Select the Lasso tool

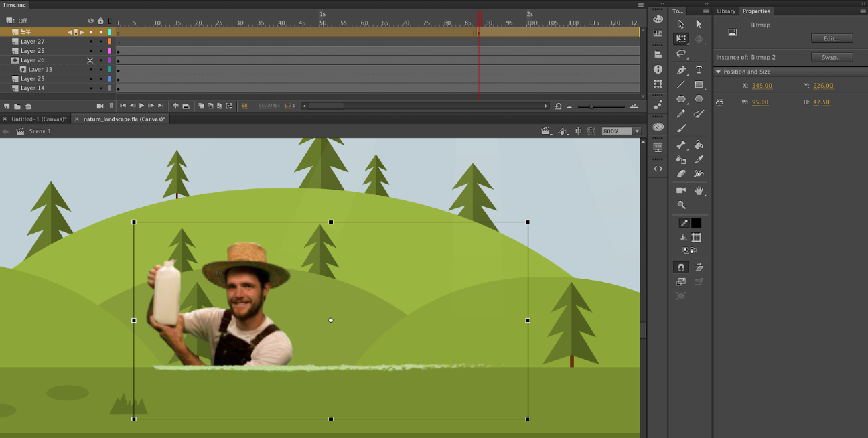coord(681,54)
